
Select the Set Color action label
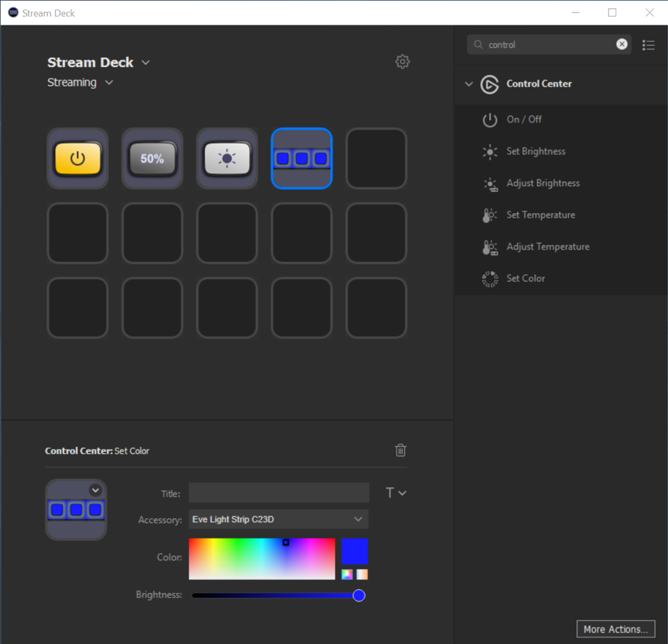(526, 278)
